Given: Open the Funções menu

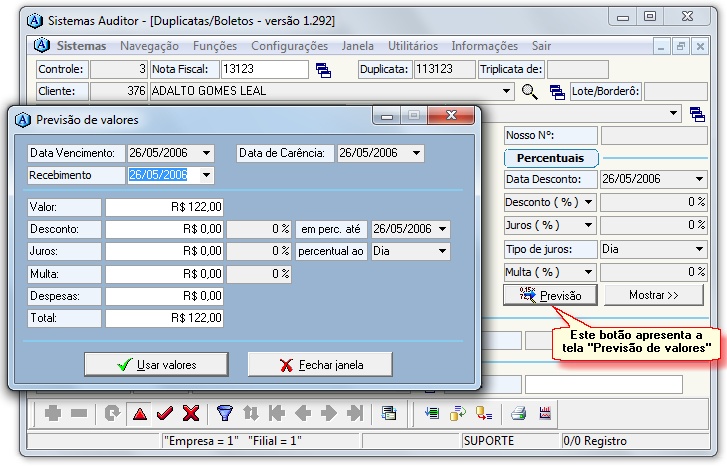Looking at the screenshot, I should coord(215,46).
